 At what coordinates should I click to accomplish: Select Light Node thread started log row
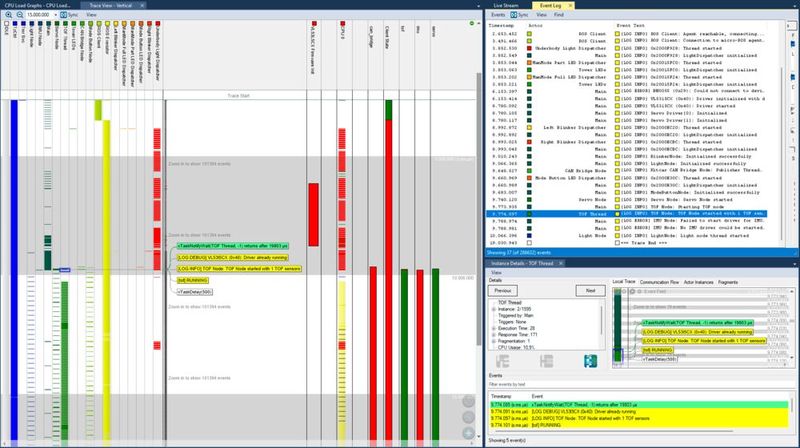pos(627,236)
